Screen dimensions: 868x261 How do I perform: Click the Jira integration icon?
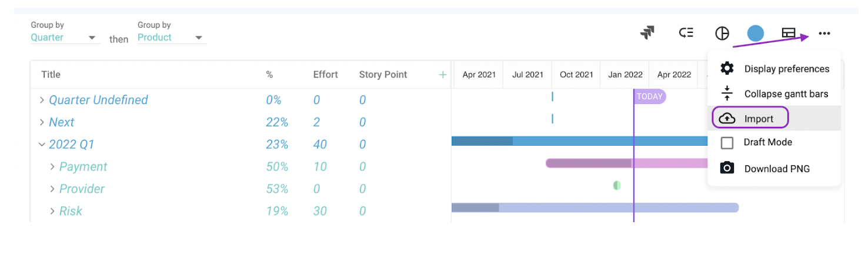click(x=647, y=34)
